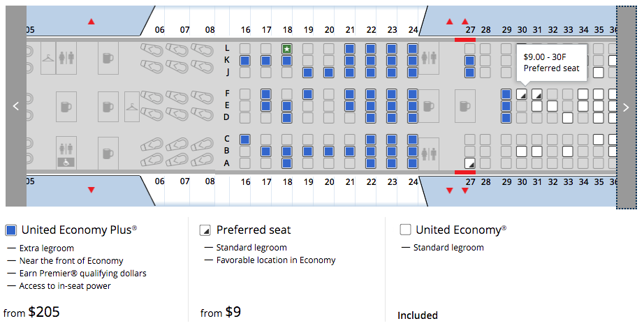
Task: Choose Economy Plus seat 16K
Action: [x=244, y=61]
